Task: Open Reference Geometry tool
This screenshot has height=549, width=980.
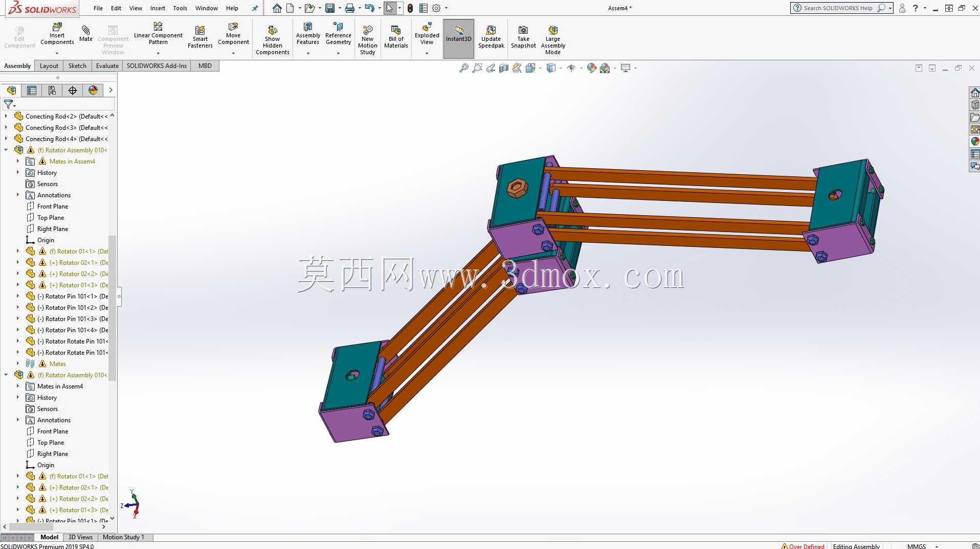Action: (338, 34)
